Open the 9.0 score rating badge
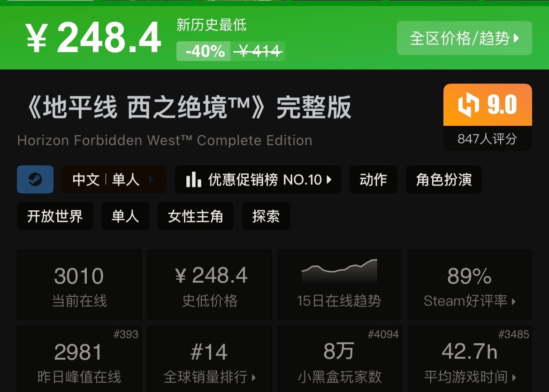This screenshot has height=392, width=549. click(x=488, y=105)
